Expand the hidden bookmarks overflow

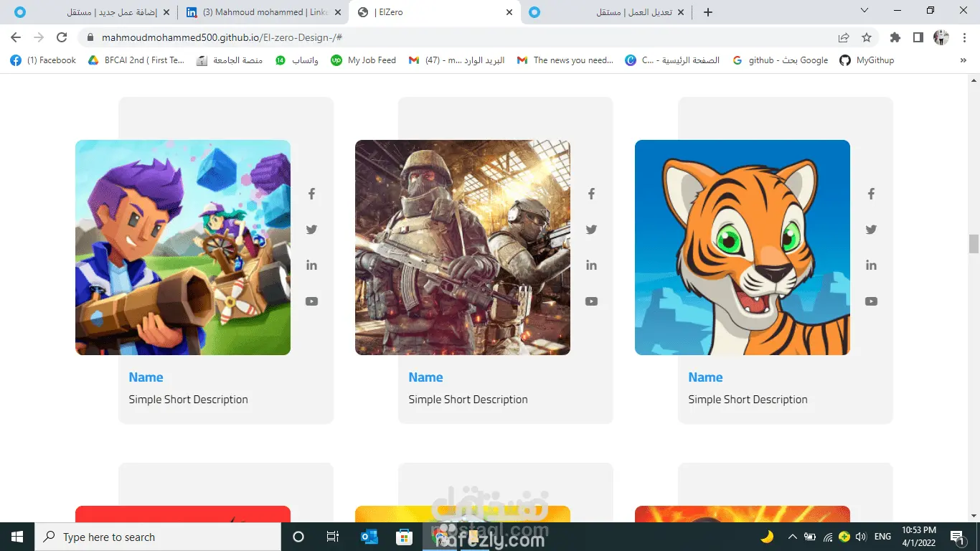click(963, 60)
